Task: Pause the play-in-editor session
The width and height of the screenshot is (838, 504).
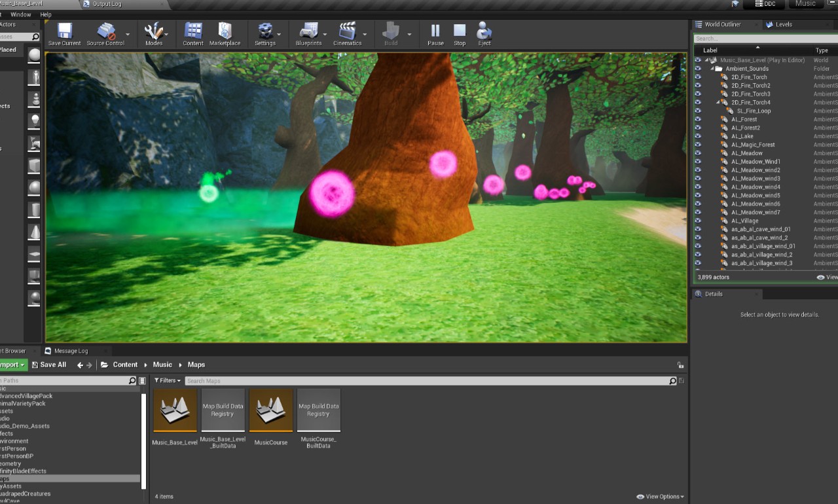Action: click(435, 33)
